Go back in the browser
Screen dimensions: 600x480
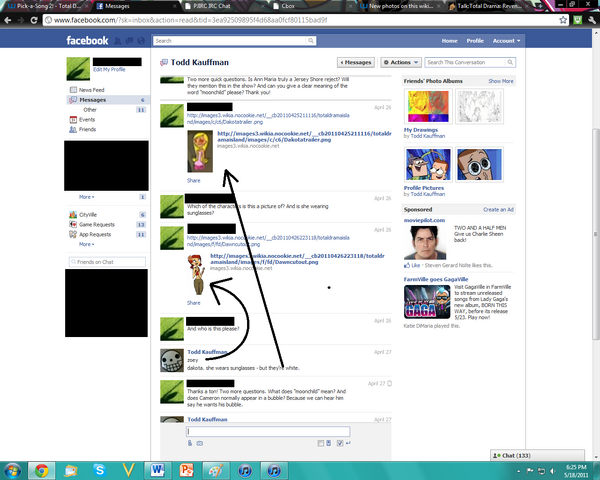point(8,20)
